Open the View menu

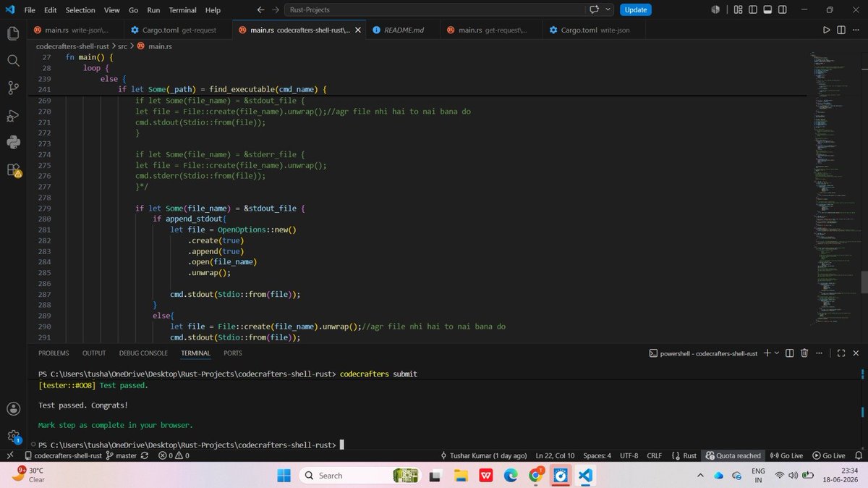tap(111, 10)
